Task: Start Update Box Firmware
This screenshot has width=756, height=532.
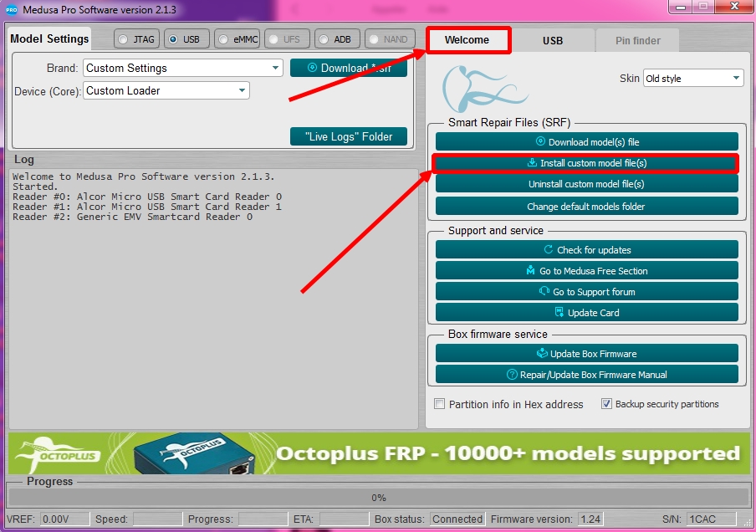Action: click(586, 354)
